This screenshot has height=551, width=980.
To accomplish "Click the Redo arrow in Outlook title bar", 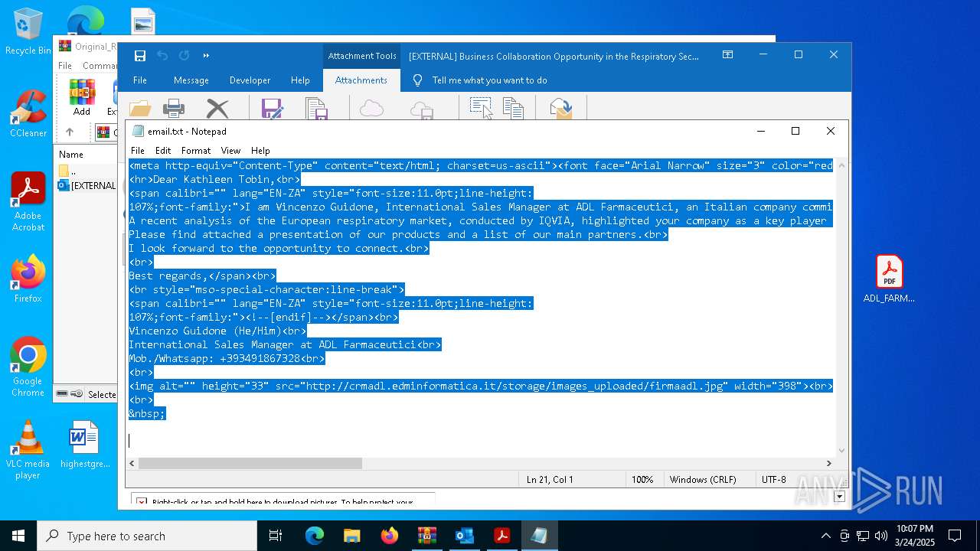I will click(x=184, y=56).
